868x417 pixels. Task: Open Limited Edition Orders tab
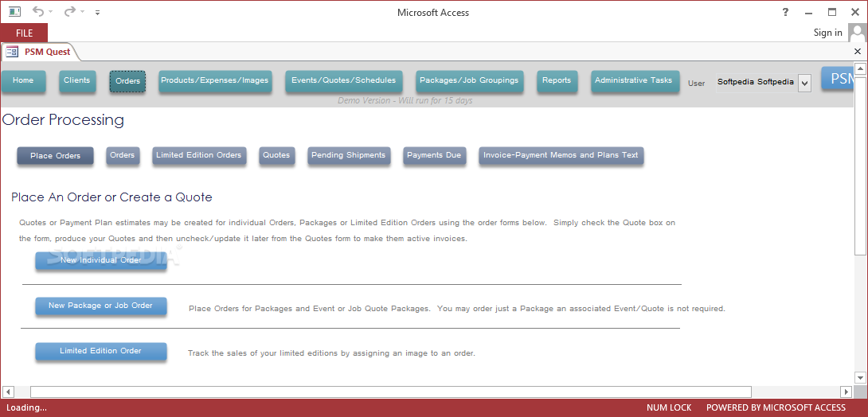199,155
